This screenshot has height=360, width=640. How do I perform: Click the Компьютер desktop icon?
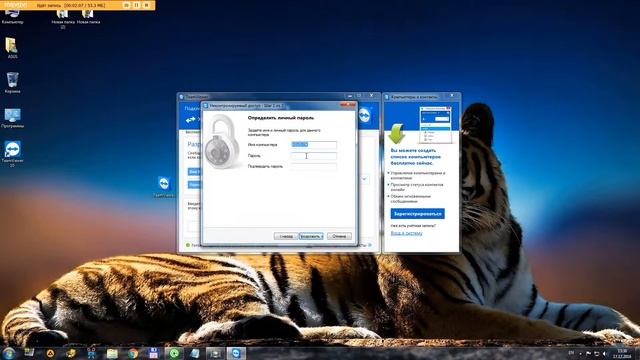point(12,17)
